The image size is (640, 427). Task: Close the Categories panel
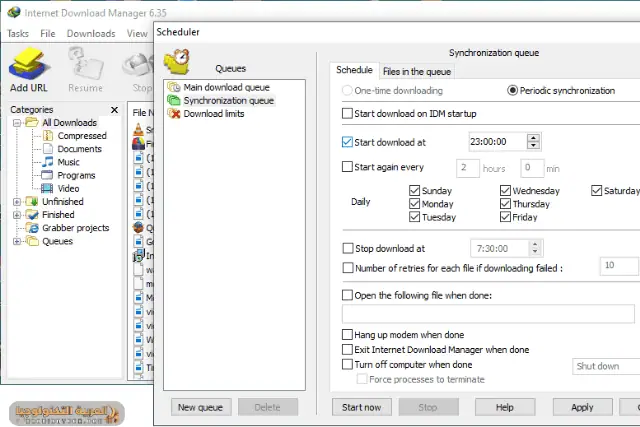pyautogui.click(x=114, y=110)
